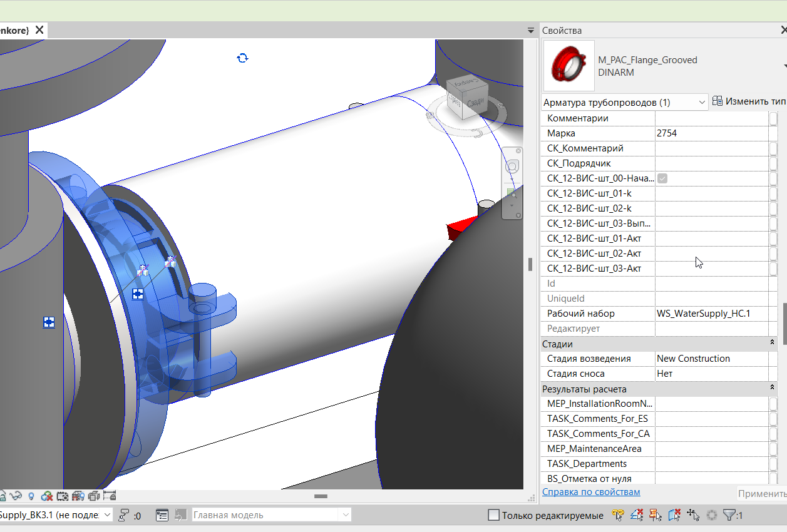
Task: Toggle the СК_12-ВИС-шт_00-Нача… checkbox
Action: click(x=662, y=178)
